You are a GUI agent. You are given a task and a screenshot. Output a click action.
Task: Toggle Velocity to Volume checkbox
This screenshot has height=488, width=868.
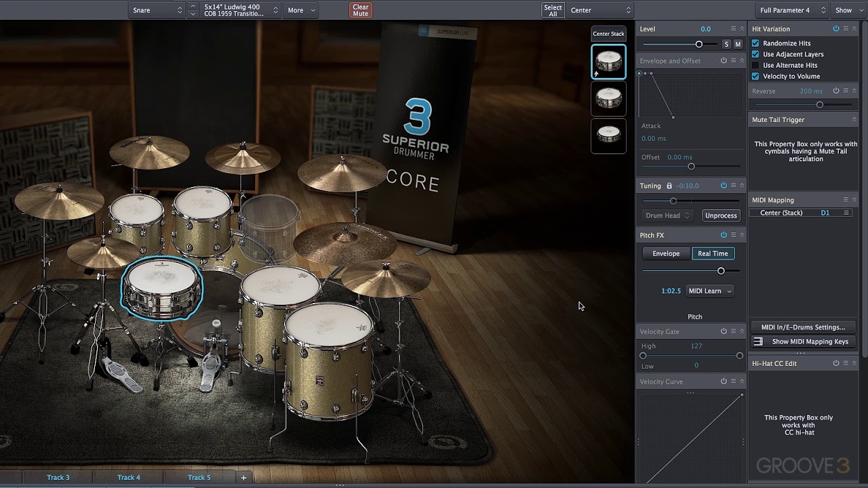[755, 76]
